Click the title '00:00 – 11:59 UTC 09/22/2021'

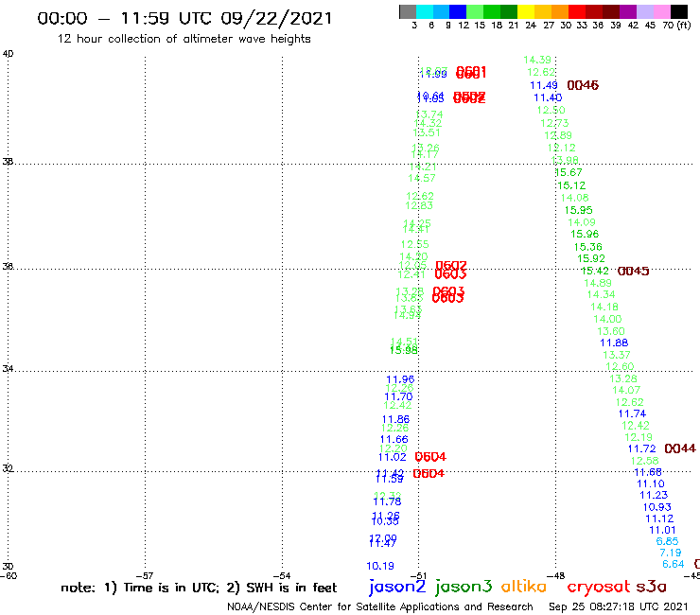(184, 18)
